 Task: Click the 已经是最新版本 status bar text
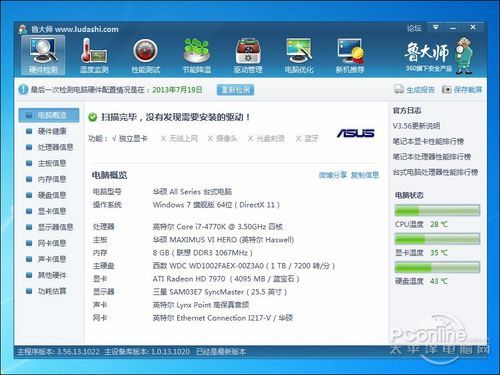point(221,351)
